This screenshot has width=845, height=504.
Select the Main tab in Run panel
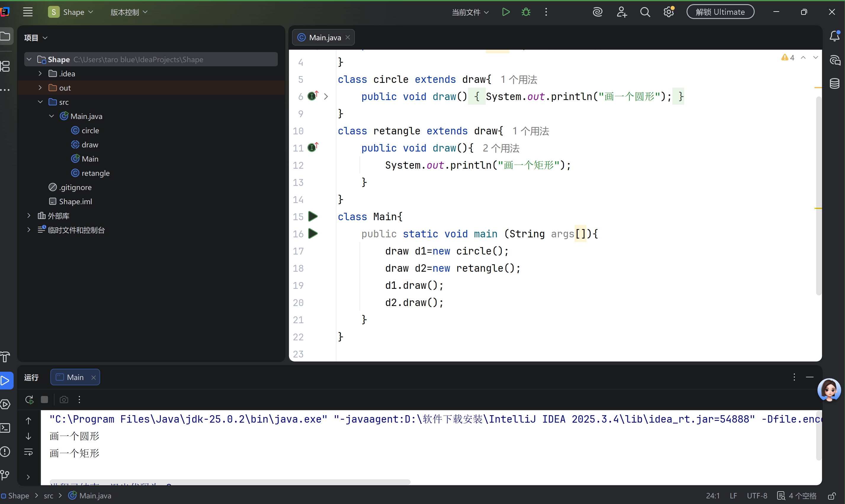tap(75, 377)
